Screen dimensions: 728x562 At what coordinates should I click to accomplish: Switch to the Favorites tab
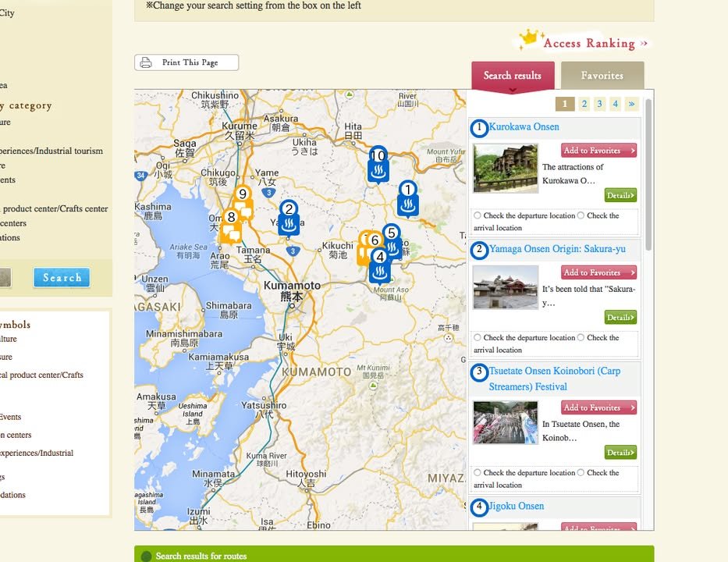click(602, 76)
